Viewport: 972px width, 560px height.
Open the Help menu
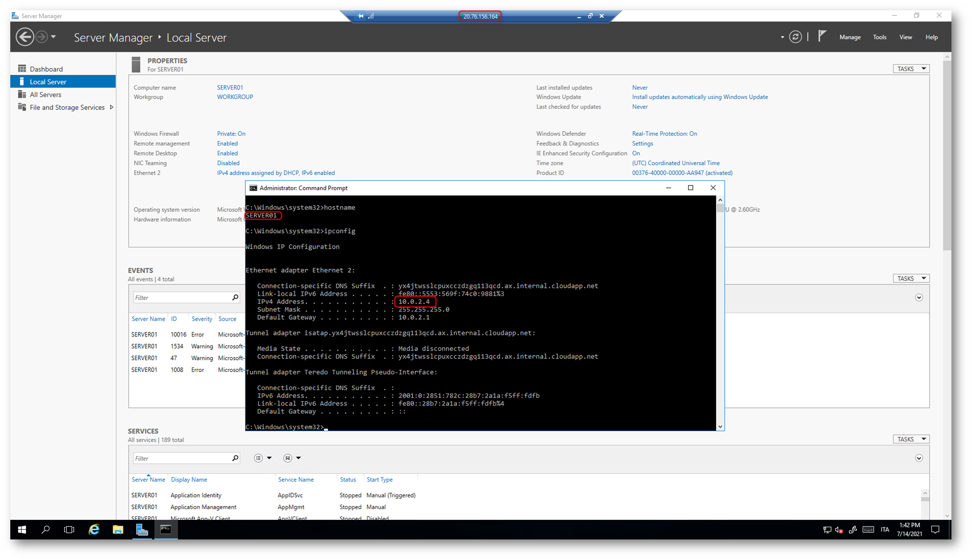click(x=931, y=37)
